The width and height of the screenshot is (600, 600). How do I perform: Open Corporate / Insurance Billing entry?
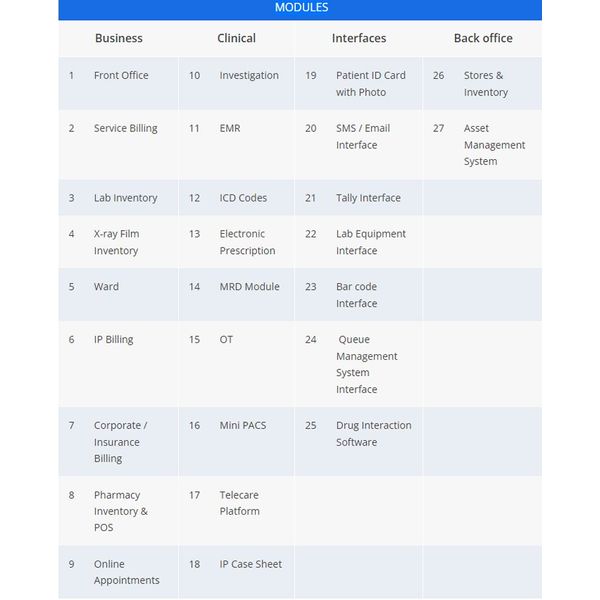pyautogui.click(x=120, y=442)
